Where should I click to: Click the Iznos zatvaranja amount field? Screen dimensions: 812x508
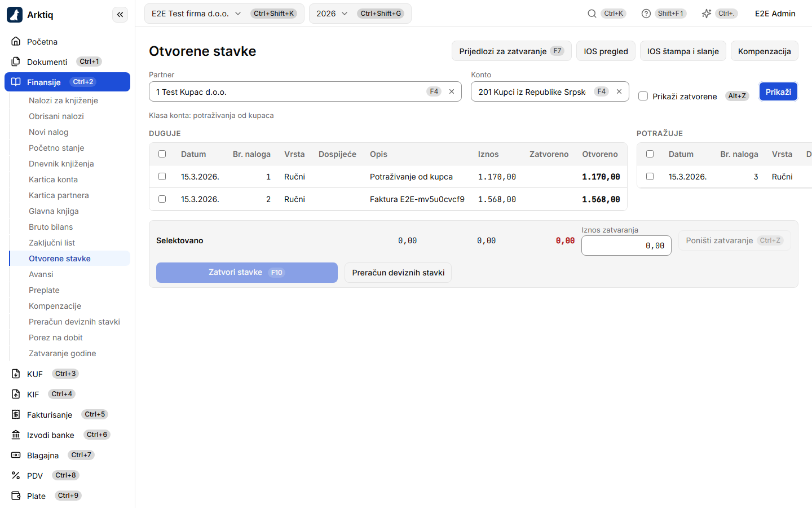coord(626,246)
